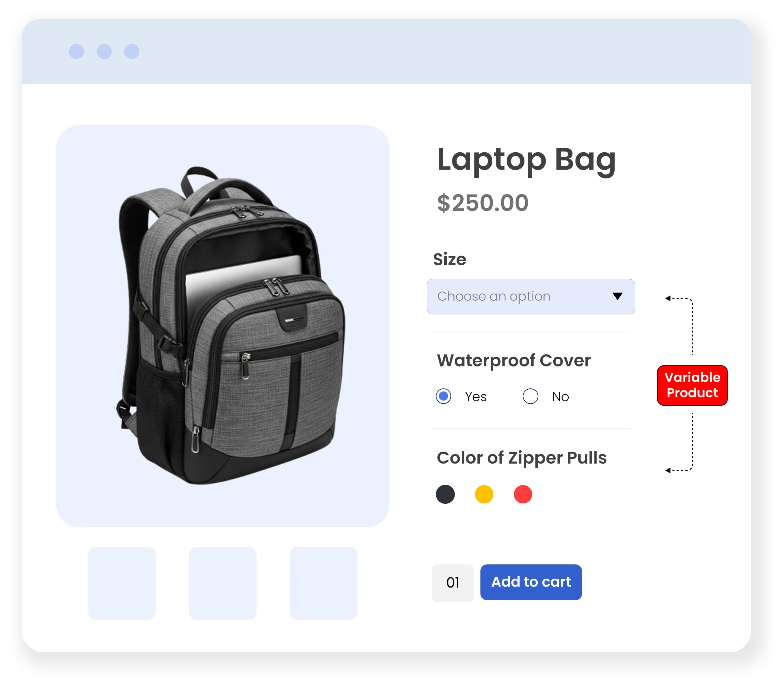This screenshot has width=784, height=686.
Task: Pick the yellow zipper pull color
Action: pyautogui.click(x=484, y=494)
